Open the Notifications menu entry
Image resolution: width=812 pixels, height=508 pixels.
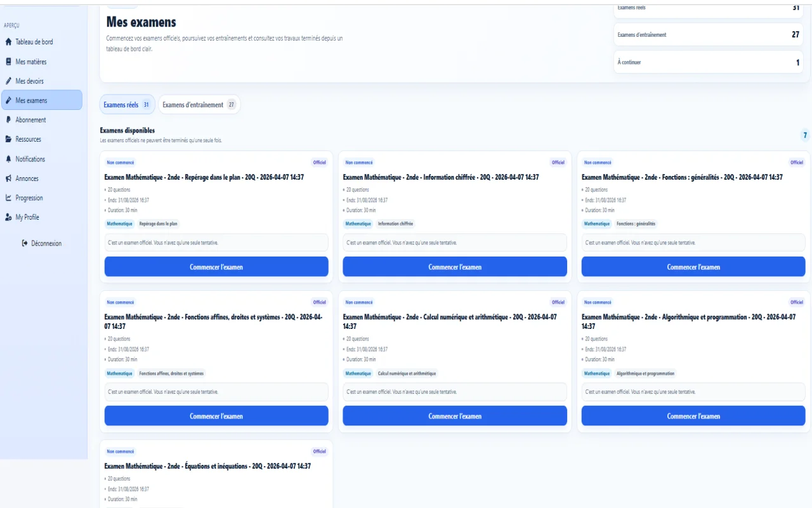[42, 159]
